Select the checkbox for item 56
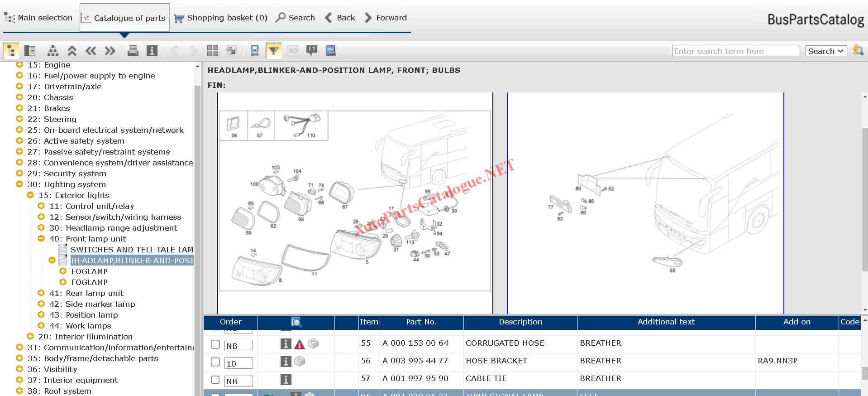The height and width of the screenshot is (396, 868). click(215, 362)
